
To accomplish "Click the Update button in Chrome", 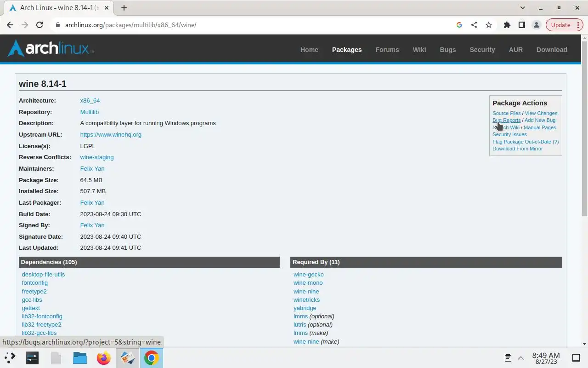I will click(x=565, y=25).
